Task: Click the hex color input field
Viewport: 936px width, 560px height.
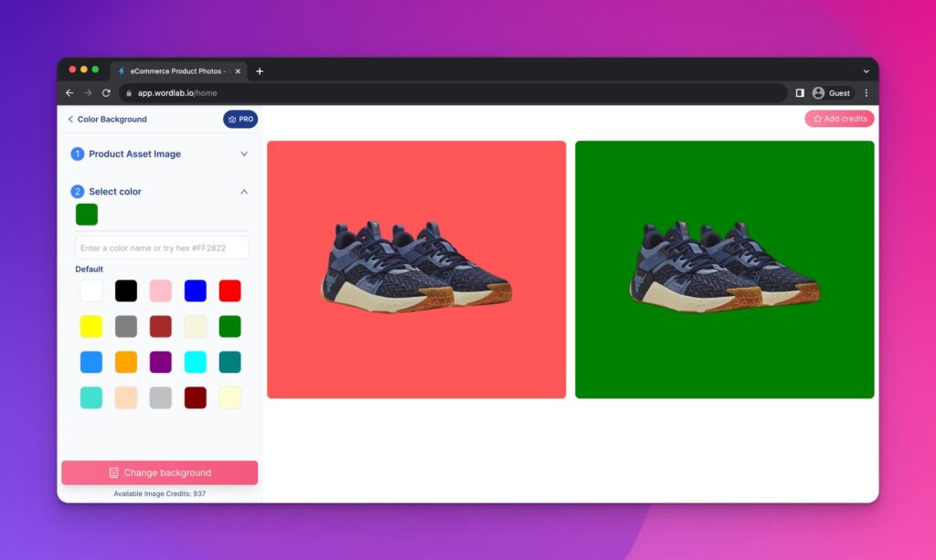Action: [x=161, y=247]
